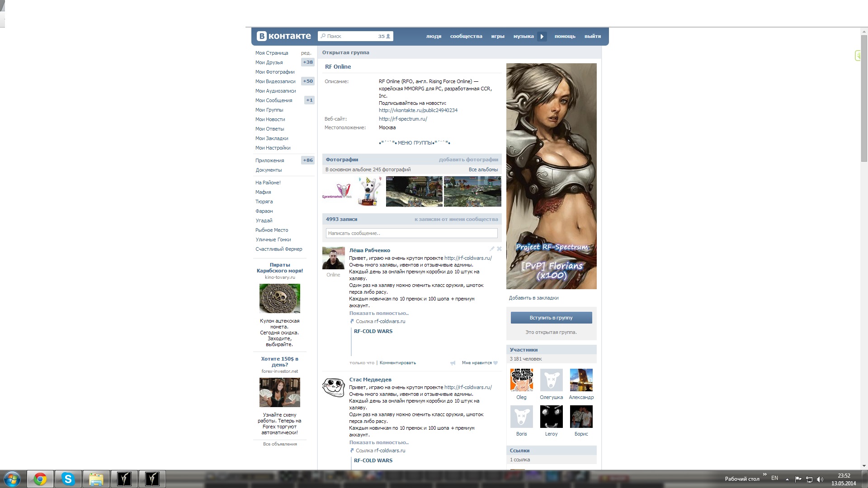Open Google Chrome from the taskbar
This screenshot has width=868, height=488.
(40, 479)
